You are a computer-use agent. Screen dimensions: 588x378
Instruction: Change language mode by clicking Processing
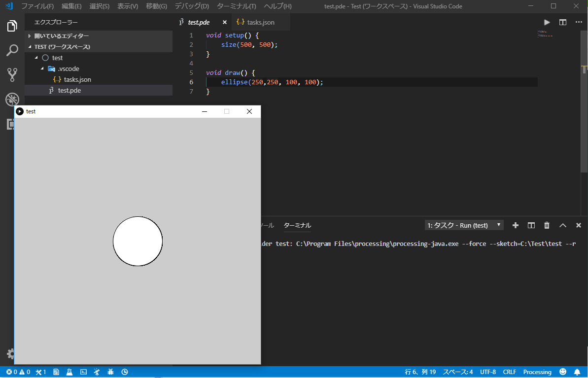coord(537,372)
